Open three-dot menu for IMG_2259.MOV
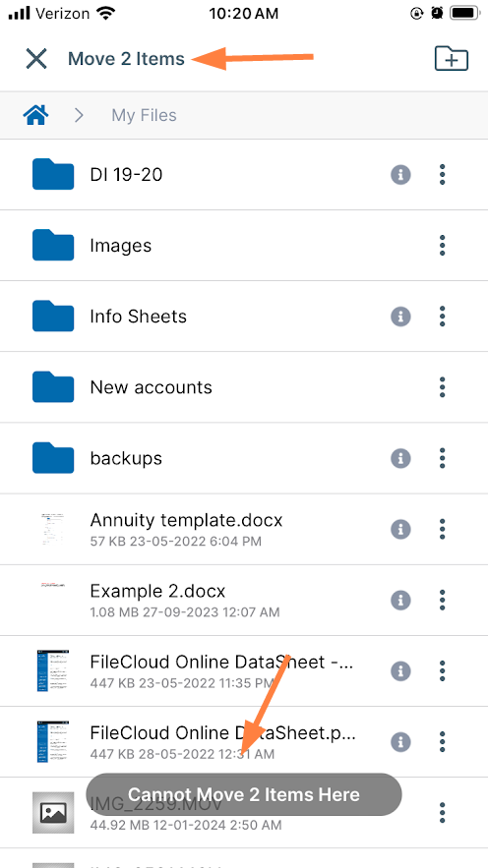This screenshot has height=868, width=488. 442,813
